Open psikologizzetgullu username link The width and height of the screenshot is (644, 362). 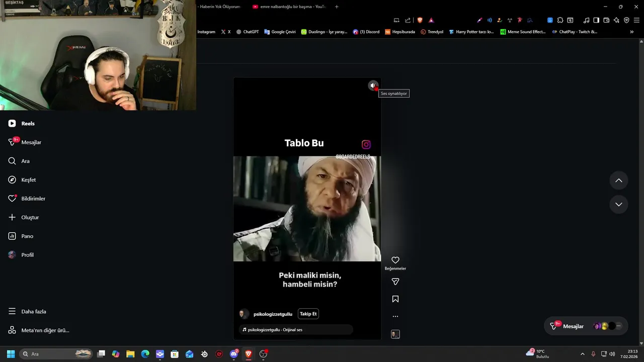(273, 314)
